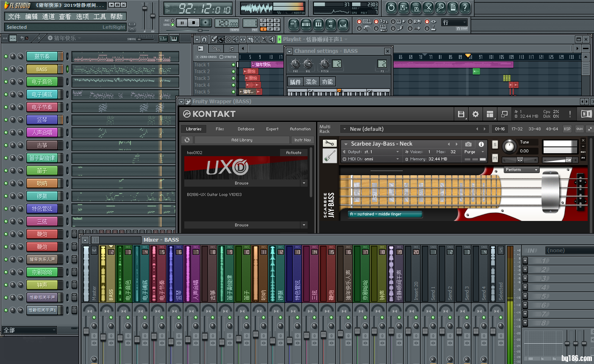Open the step sequencer view icon

tap(306, 25)
